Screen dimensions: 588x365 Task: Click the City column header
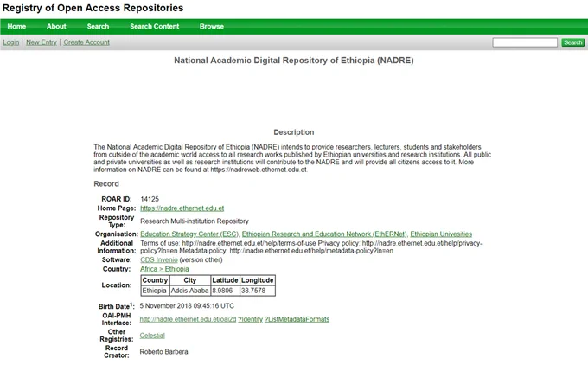click(x=189, y=280)
